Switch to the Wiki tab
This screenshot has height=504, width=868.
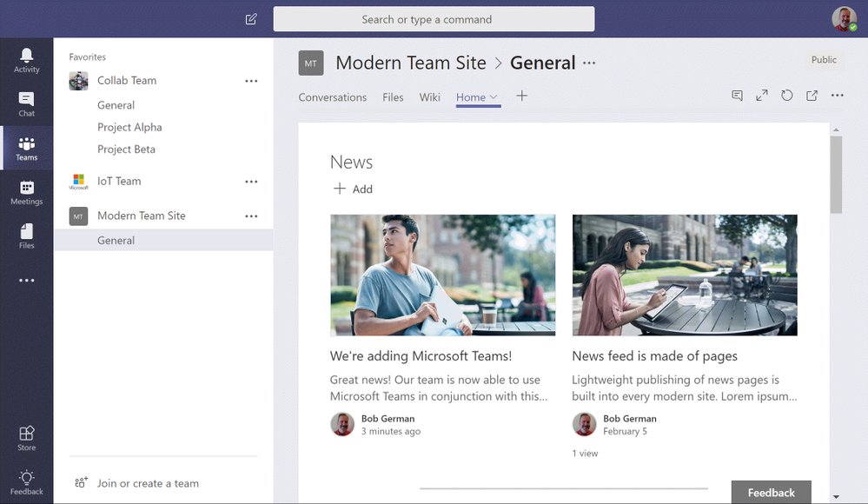click(x=429, y=97)
